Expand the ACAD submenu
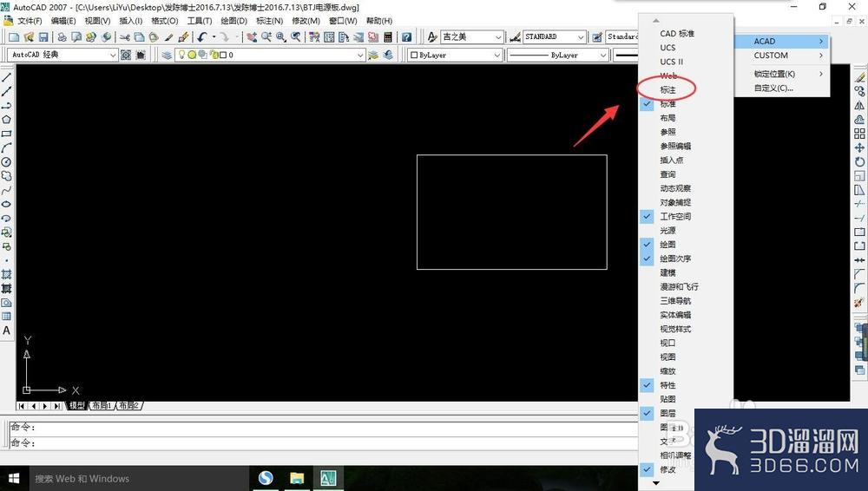Viewport: 868px width, 491px height. coord(782,41)
